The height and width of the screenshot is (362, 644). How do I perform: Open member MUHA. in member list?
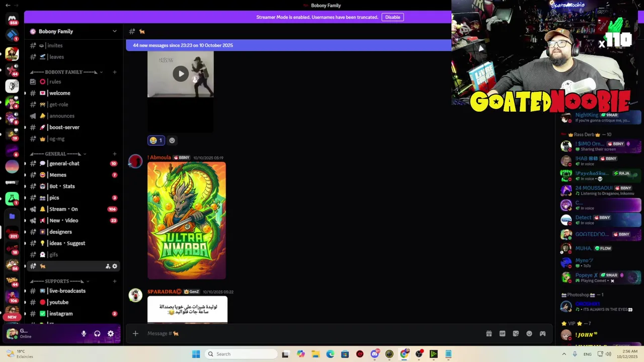[x=601, y=248]
